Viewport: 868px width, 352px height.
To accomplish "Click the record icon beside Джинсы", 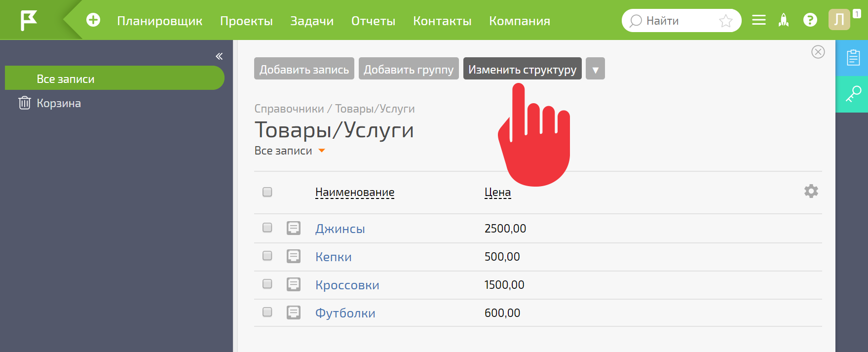I will (x=294, y=228).
